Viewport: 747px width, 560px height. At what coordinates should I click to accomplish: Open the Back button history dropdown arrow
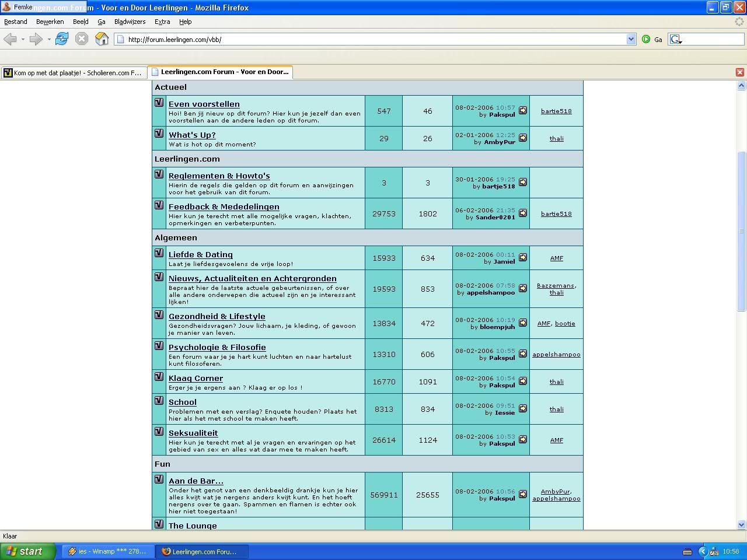point(23,39)
